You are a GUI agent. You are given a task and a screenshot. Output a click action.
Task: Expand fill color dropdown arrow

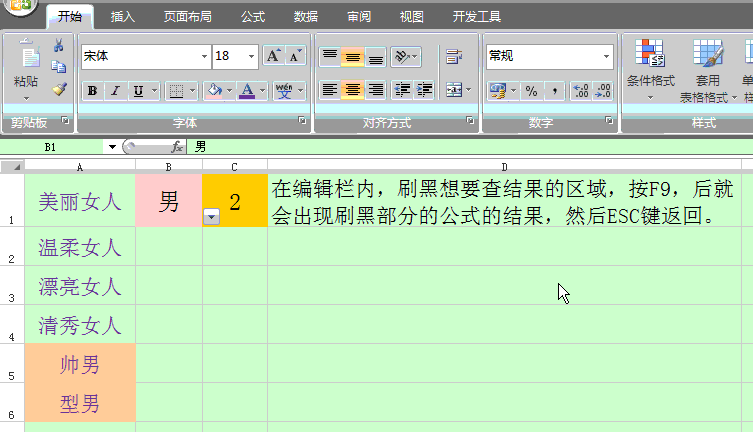[x=229, y=91]
